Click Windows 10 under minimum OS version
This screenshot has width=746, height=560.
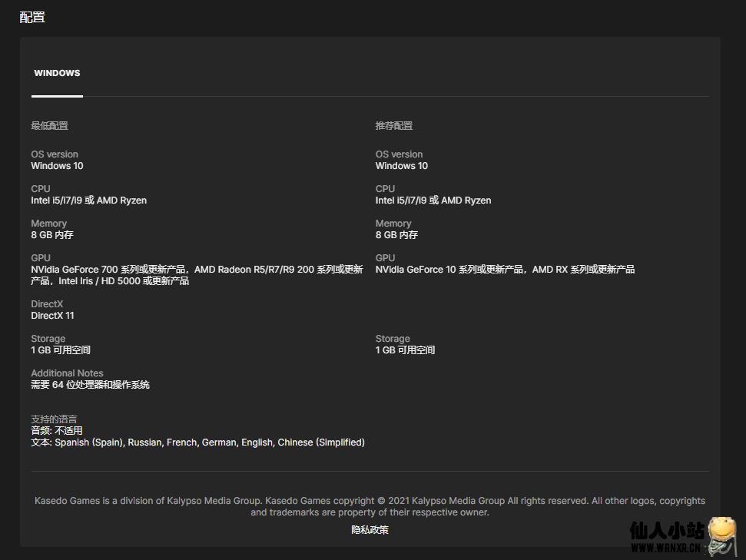pos(57,166)
